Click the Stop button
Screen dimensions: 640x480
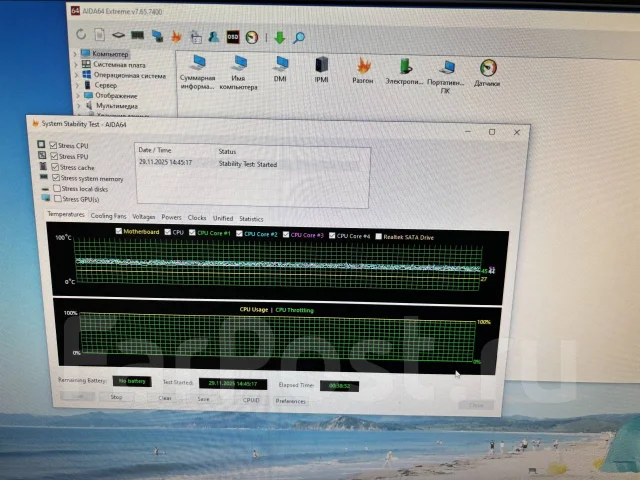pyautogui.click(x=116, y=397)
